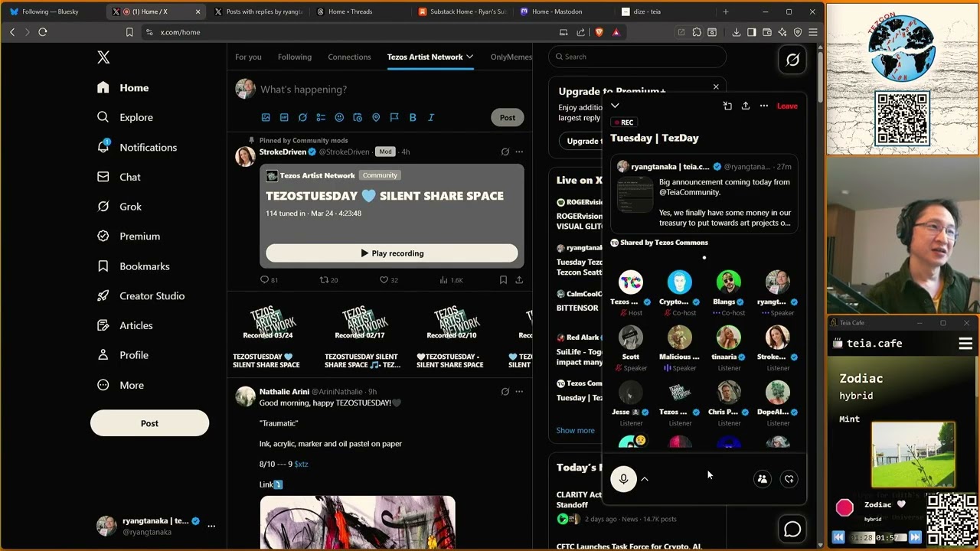
Task: Apply bold formatting in composer
Action: (413, 117)
